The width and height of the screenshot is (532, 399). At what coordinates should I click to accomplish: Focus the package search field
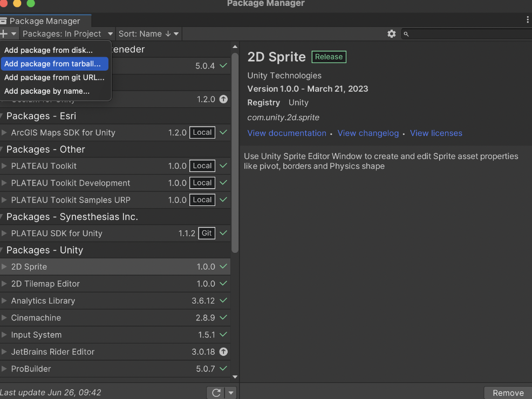click(467, 35)
